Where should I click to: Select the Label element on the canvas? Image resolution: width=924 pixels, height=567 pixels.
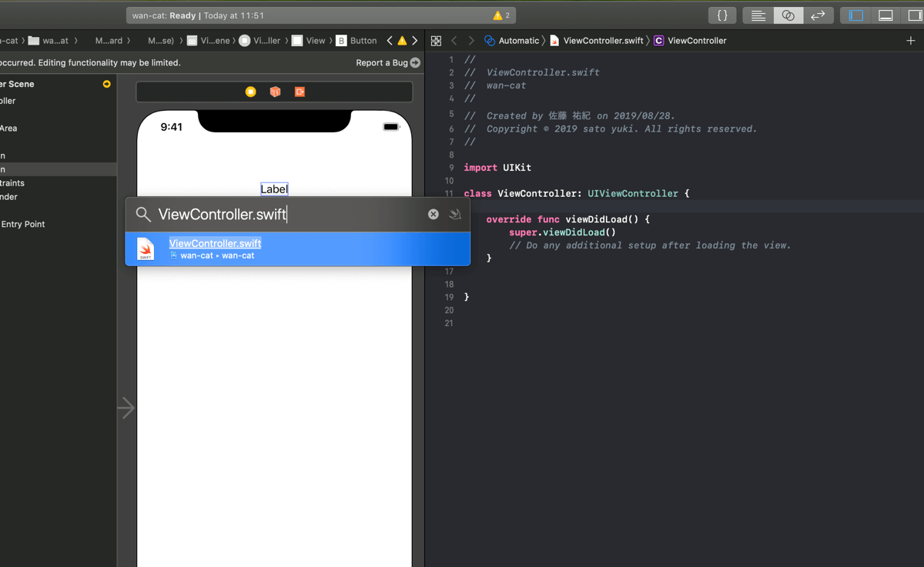click(x=274, y=189)
